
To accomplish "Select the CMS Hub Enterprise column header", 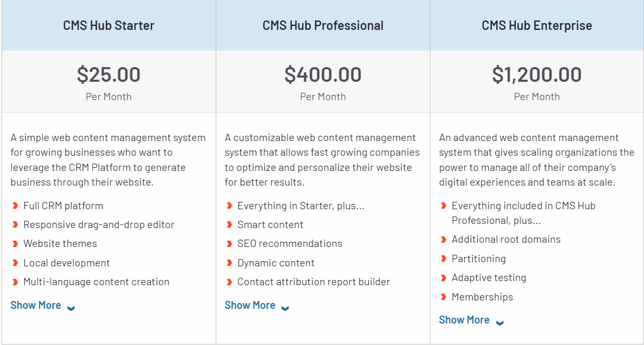I will [537, 25].
